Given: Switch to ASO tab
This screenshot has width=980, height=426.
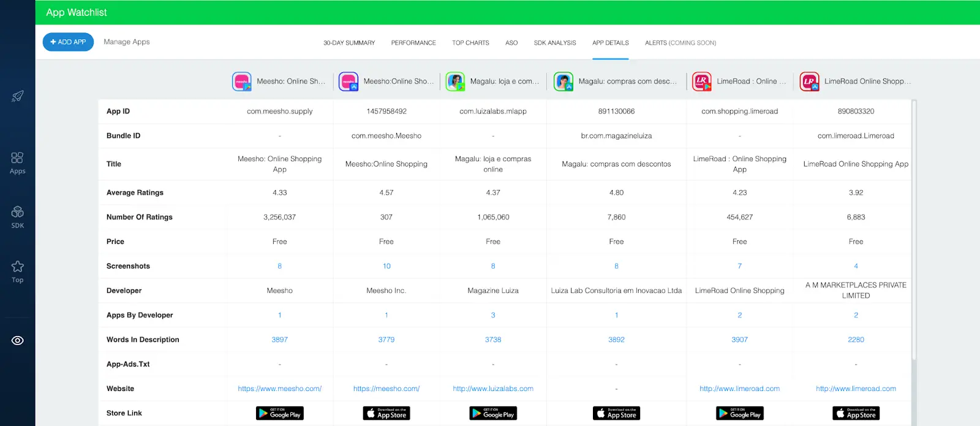Looking at the screenshot, I should tap(511, 43).
